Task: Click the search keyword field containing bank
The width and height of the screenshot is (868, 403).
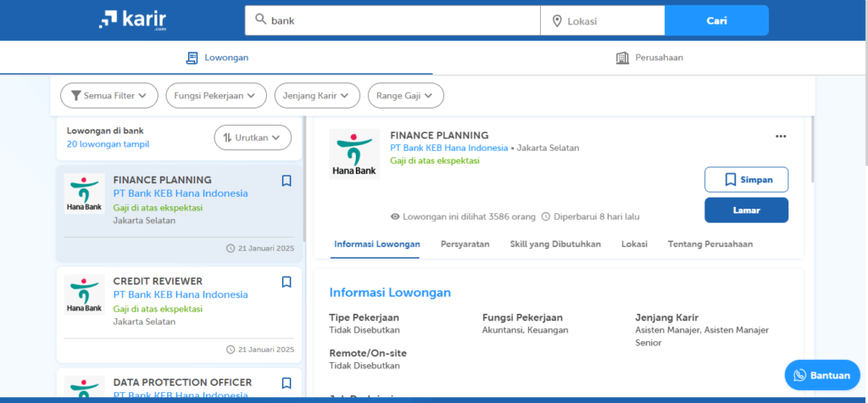Action: pos(392,20)
